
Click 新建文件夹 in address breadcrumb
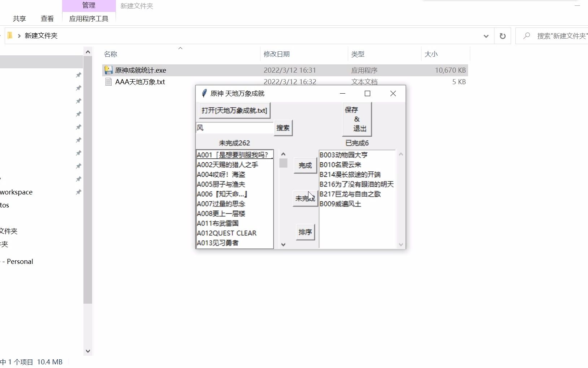click(41, 35)
